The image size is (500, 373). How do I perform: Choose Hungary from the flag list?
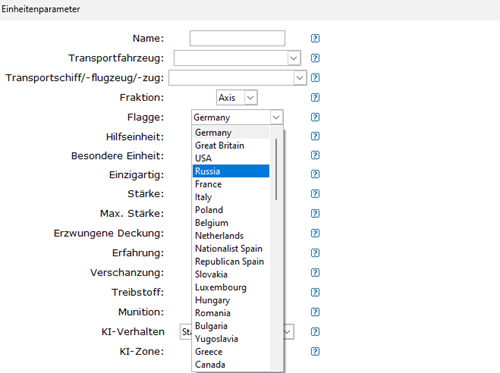(231, 300)
